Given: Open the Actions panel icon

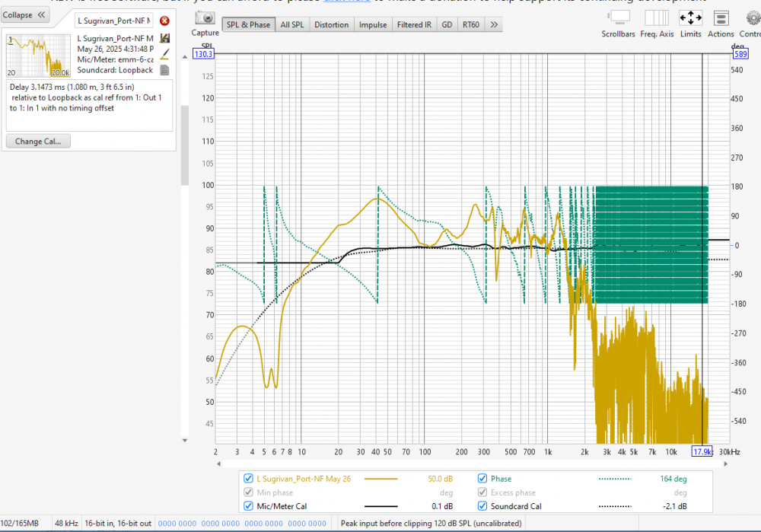Looking at the screenshot, I should [x=721, y=18].
